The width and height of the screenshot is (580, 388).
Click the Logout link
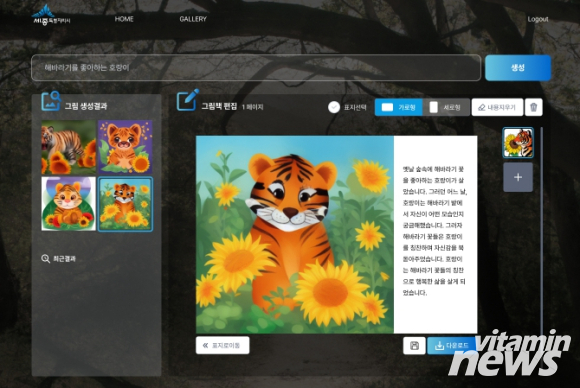(537, 19)
